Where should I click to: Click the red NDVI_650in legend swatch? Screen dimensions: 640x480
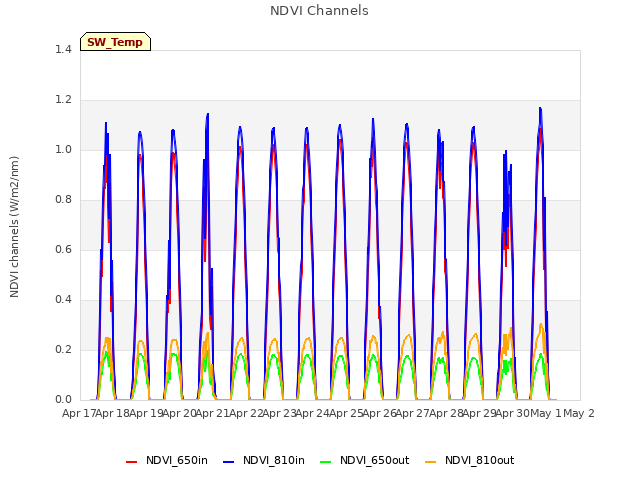[x=131, y=462]
